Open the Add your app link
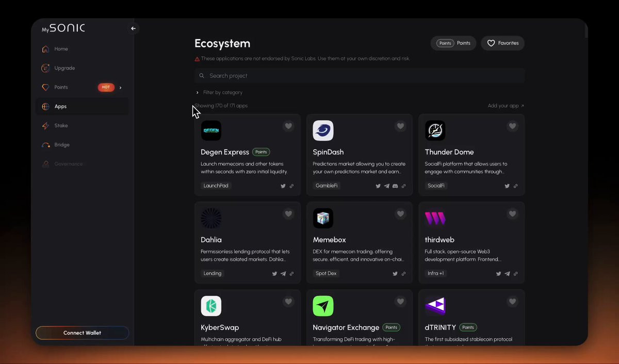This screenshot has height=364, width=619. [x=506, y=106]
